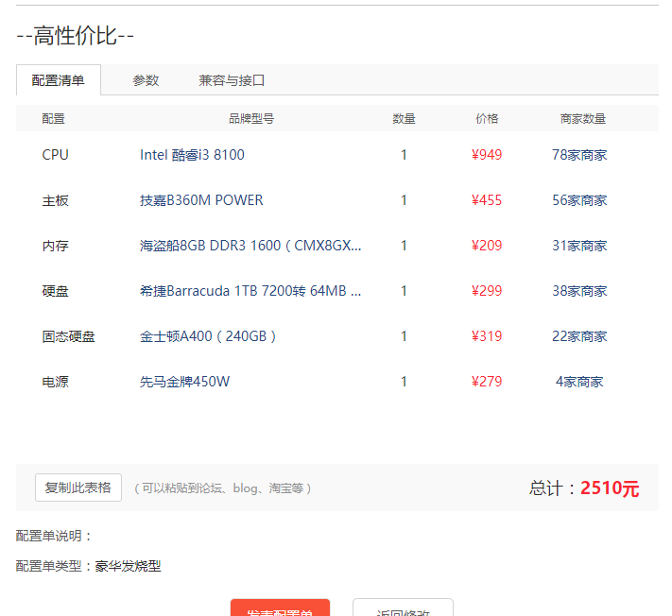The height and width of the screenshot is (616, 672).
Task: Click the 返回修改 button
Action: click(403, 608)
